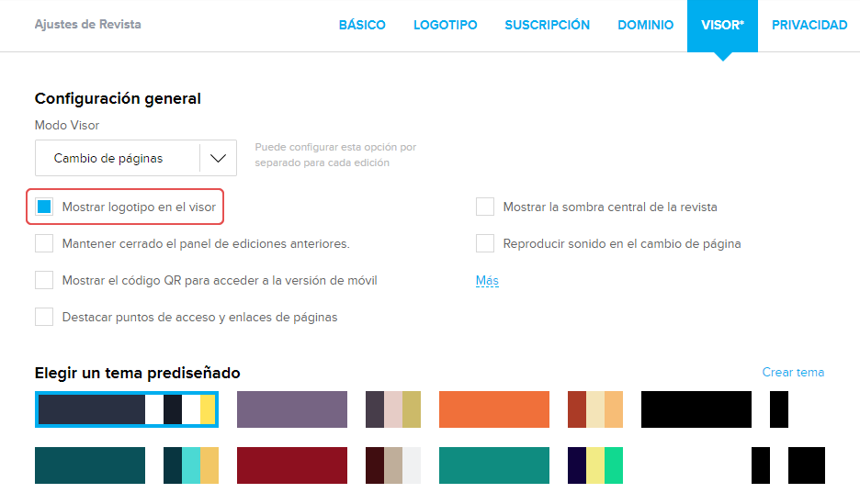860x504 pixels.
Task: Select the dark teal preset theme
Action: click(x=90, y=465)
